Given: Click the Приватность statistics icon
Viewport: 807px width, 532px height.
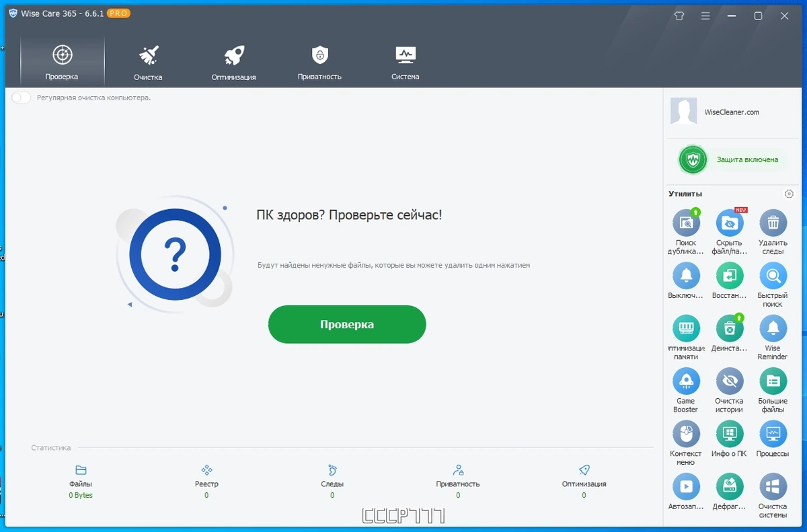Looking at the screenshot, I should click(x=458, y=470).
